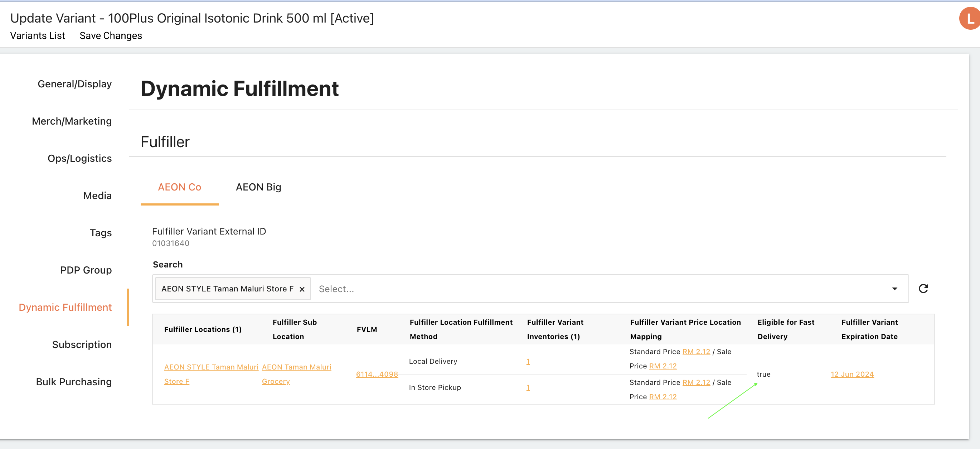Switch to the AEON Co tab

tap(180, 187)
